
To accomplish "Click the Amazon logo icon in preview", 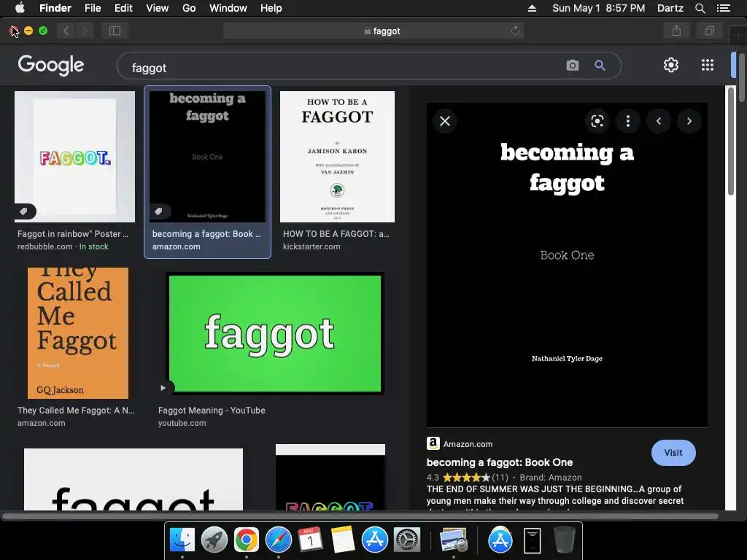I will coord(433,443).
